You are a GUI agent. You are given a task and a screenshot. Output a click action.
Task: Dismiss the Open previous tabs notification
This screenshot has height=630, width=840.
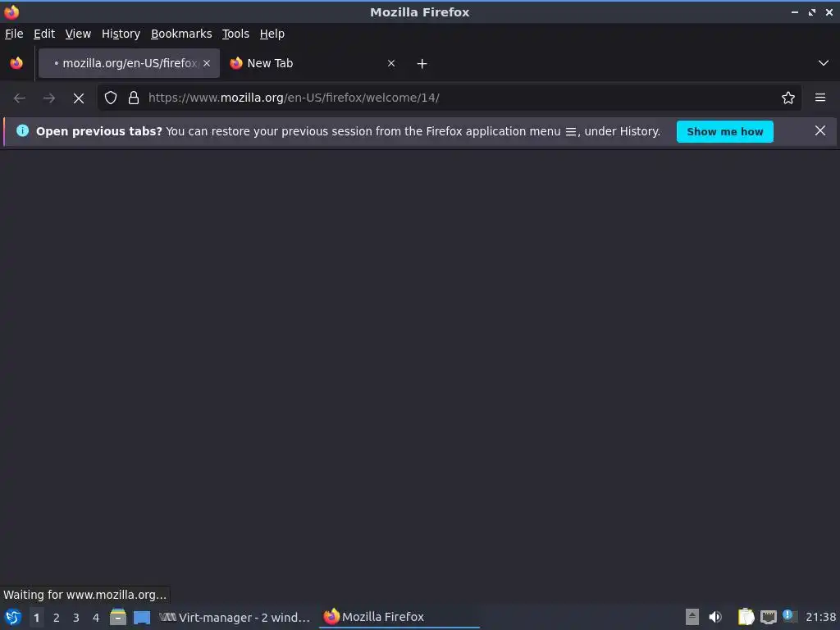(x=820, y=130)
